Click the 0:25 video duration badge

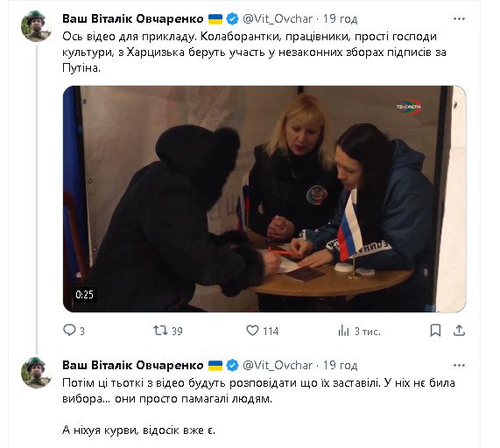[85, 294]
